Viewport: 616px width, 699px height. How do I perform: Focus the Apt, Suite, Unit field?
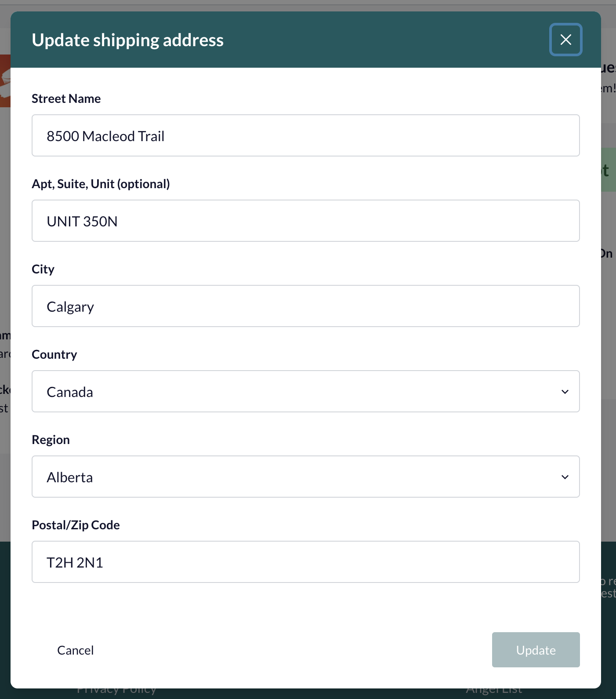click(x=306, y=221)
